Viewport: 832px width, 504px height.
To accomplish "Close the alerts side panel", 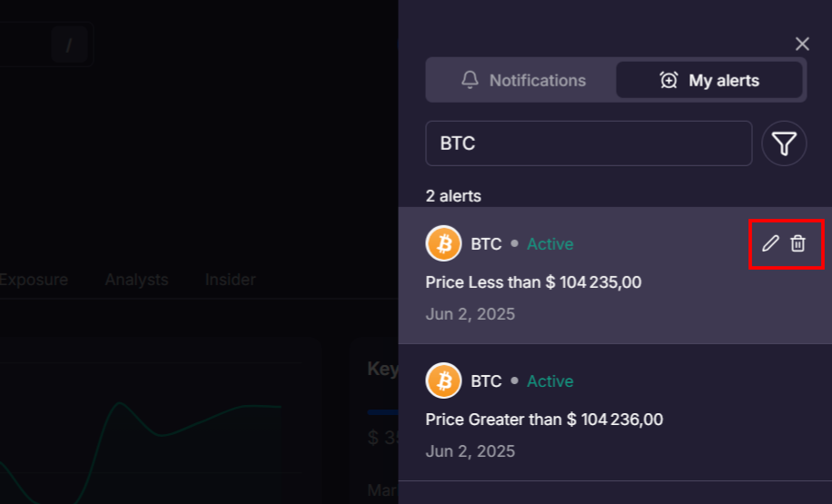I will tap(802, 44).
